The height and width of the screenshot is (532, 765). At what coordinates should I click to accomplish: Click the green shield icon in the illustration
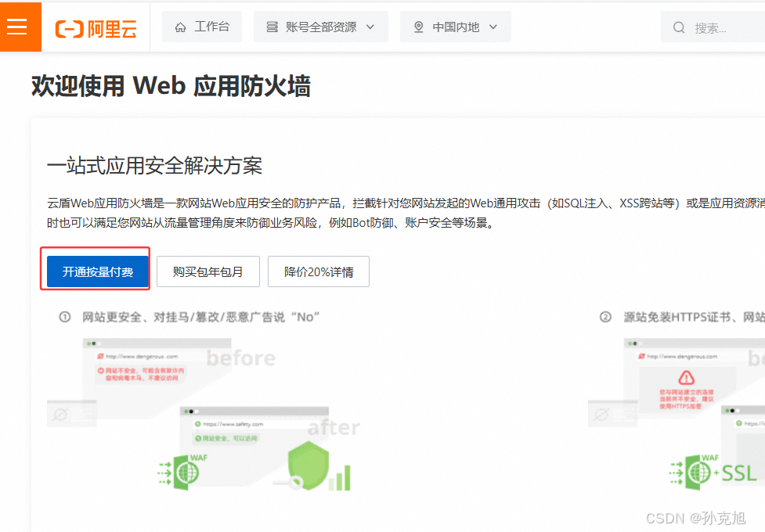[309, 465]
